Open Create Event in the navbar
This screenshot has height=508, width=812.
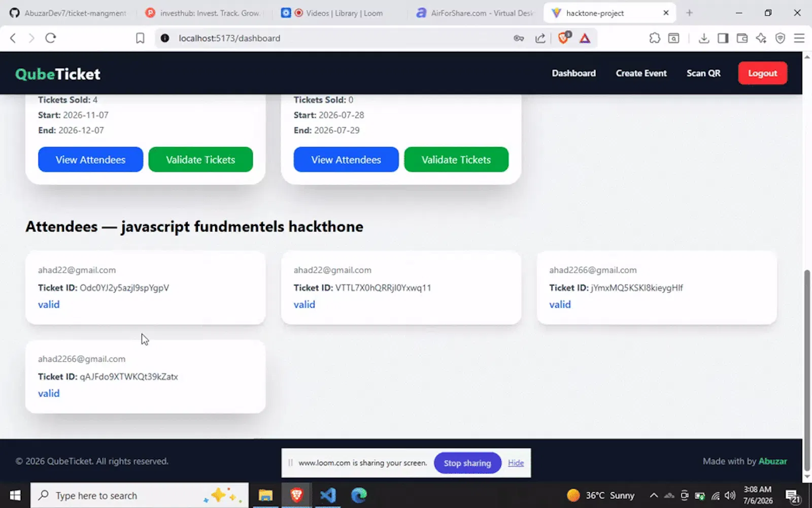(x=641, y=73)
